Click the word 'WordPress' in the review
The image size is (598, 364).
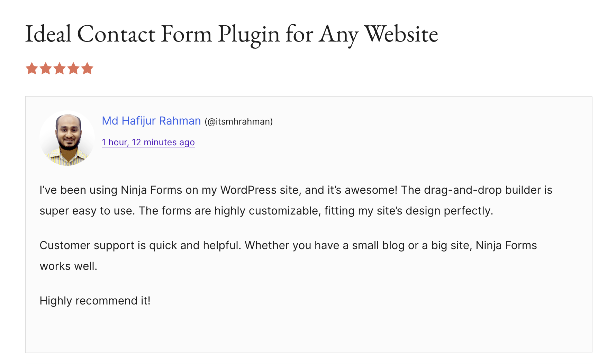tap(248, 190)
